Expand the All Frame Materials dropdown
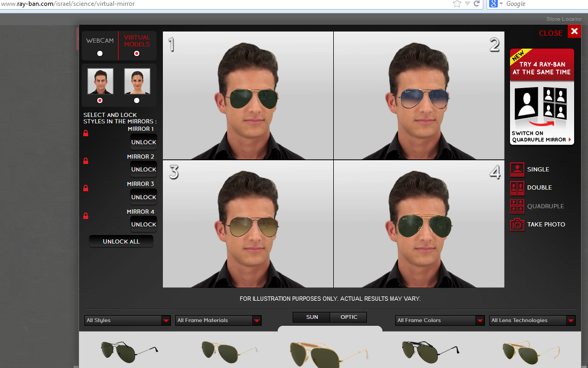588x368 pixels. [x=218, y=320]
